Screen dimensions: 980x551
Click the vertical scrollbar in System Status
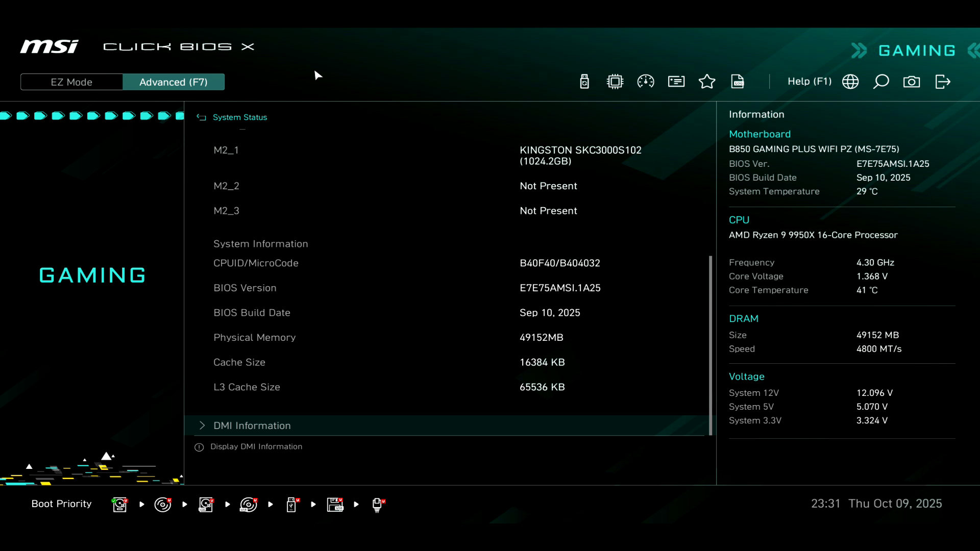coord(710,345)
